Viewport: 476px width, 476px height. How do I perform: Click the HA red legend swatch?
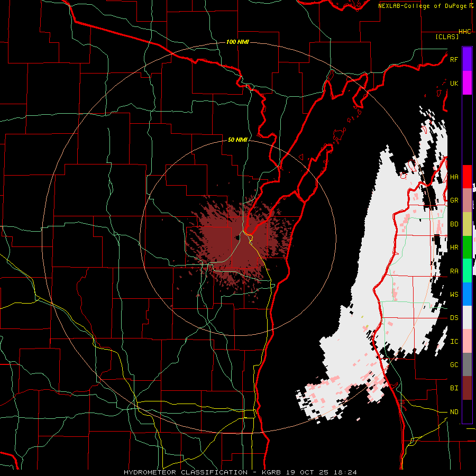(467, 177)
